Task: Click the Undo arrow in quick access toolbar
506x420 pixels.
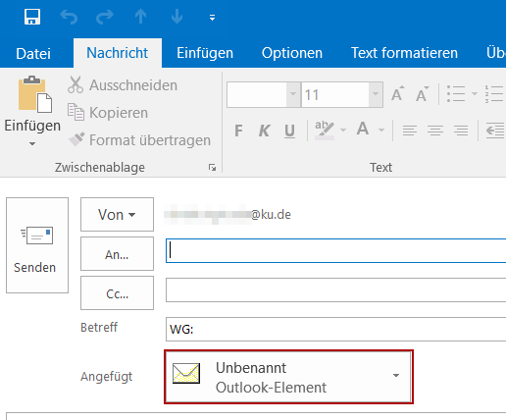Action: click(x=69, y=17)
